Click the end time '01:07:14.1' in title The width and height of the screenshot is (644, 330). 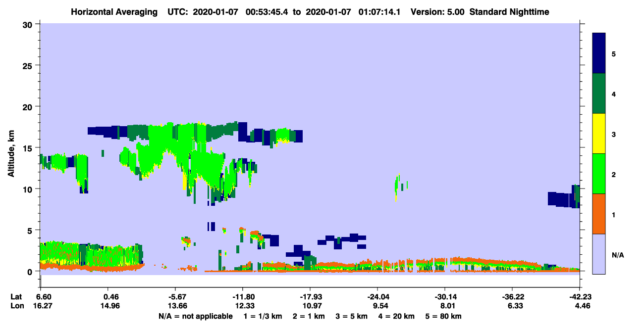coord(378,12)
